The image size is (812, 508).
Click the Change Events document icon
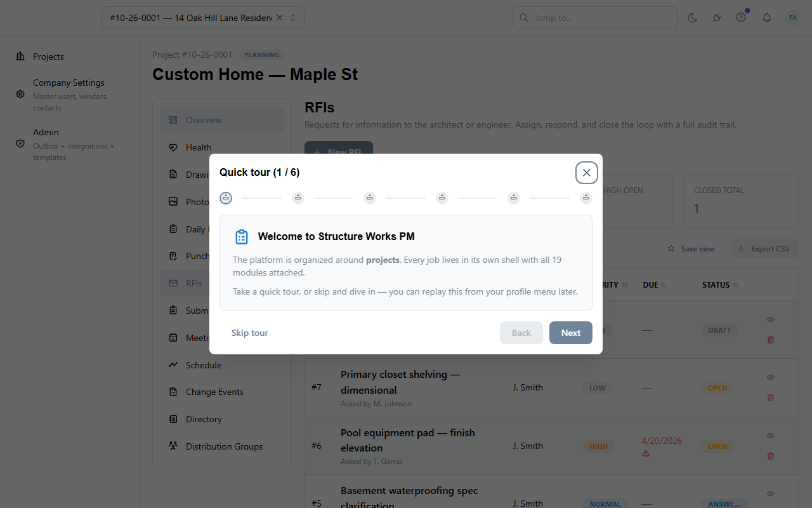[173, 392]
